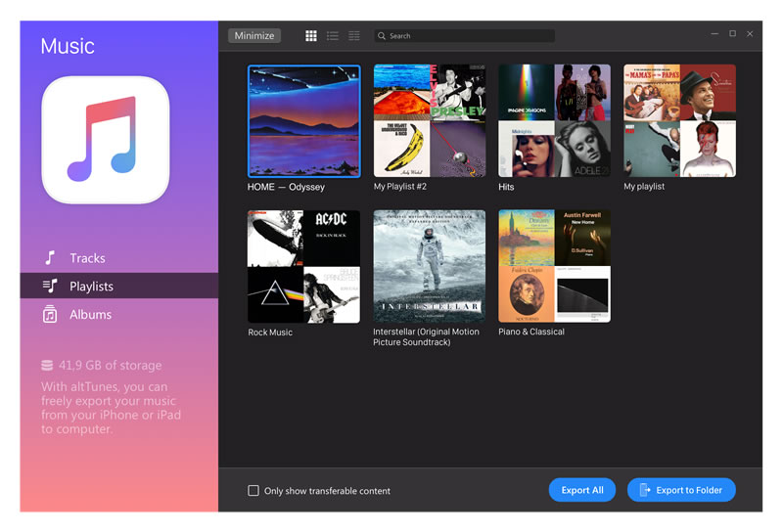Click the Albums sidebar icon

[x=50, y=315]
